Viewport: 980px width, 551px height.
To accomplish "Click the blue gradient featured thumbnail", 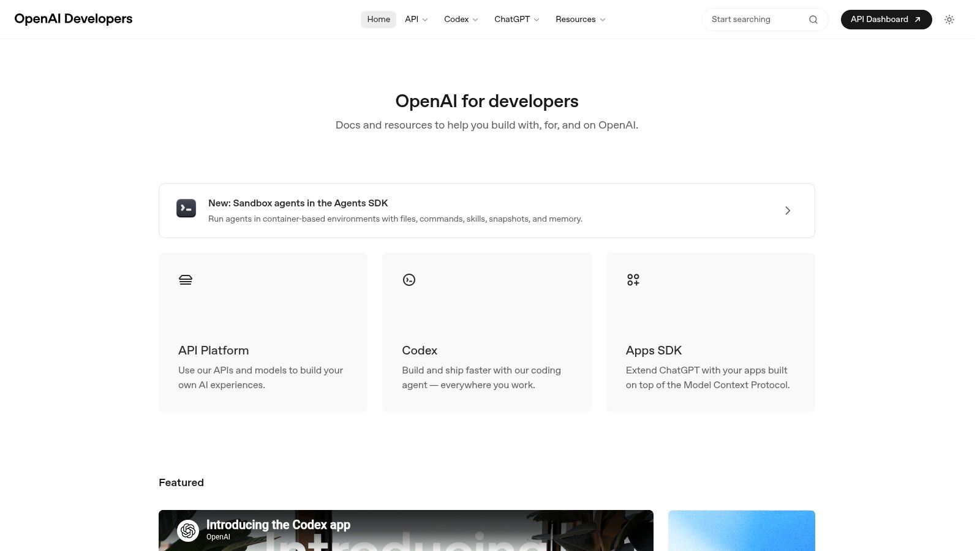I will click(742, 531).
